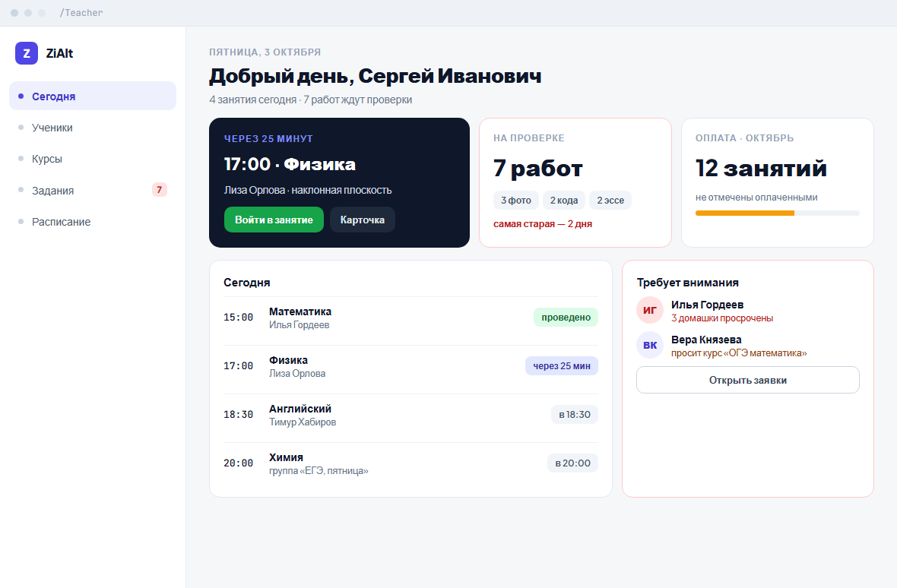Click группа «ЕГЭ, пятница» text
Screen dimensions: 897x588
tap(319, 471)
